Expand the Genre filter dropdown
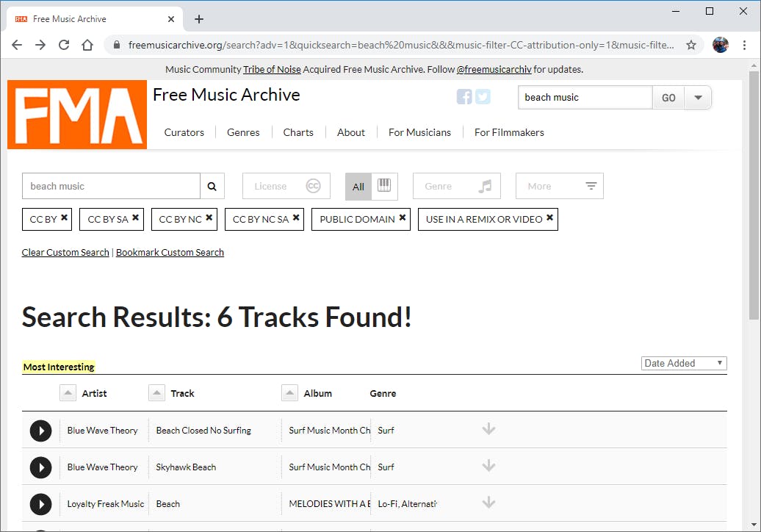 457,187
